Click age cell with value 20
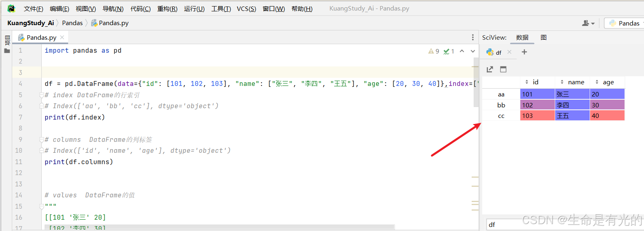Viewport: 644px width, 231px height. click(x=607, y=94)
